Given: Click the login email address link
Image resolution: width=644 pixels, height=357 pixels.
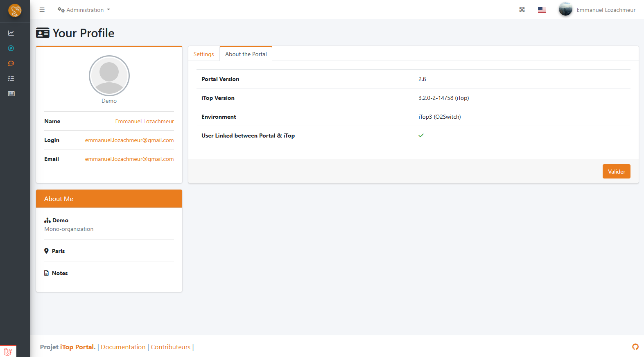Looking at the screenshot, I should tap(129, 140).
